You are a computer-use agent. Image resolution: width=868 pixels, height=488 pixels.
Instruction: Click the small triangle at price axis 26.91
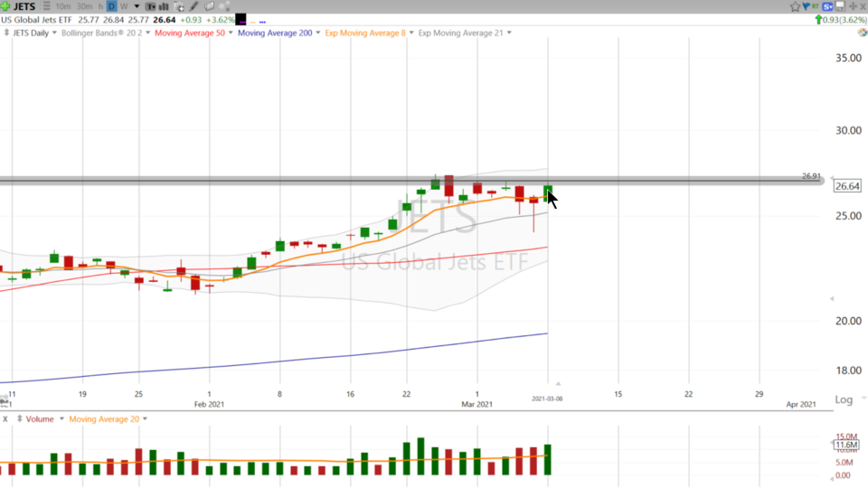832,178
